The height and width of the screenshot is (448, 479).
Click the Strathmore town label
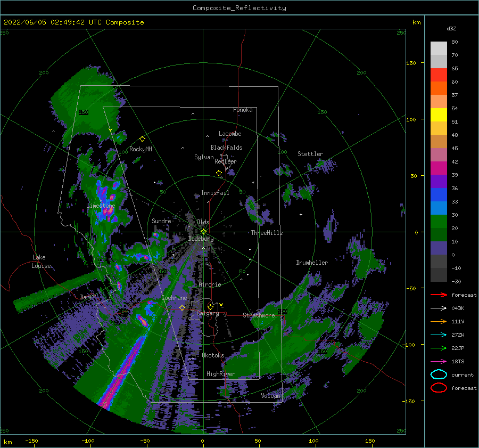tap(259, 315)
